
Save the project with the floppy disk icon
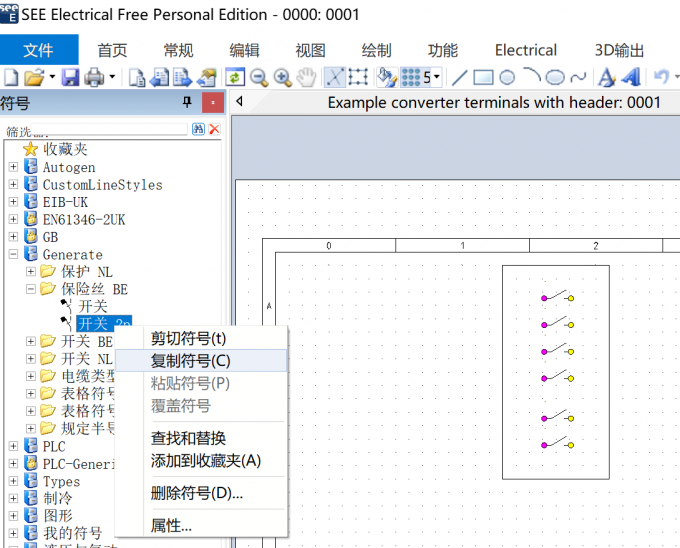70,78
